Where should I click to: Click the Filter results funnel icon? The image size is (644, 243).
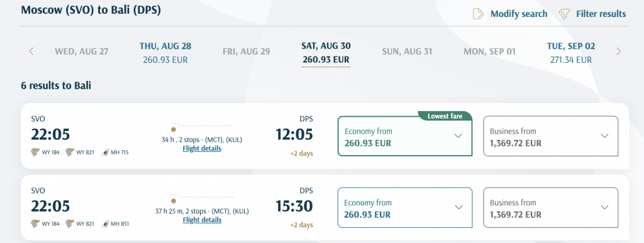pos(564,14)
